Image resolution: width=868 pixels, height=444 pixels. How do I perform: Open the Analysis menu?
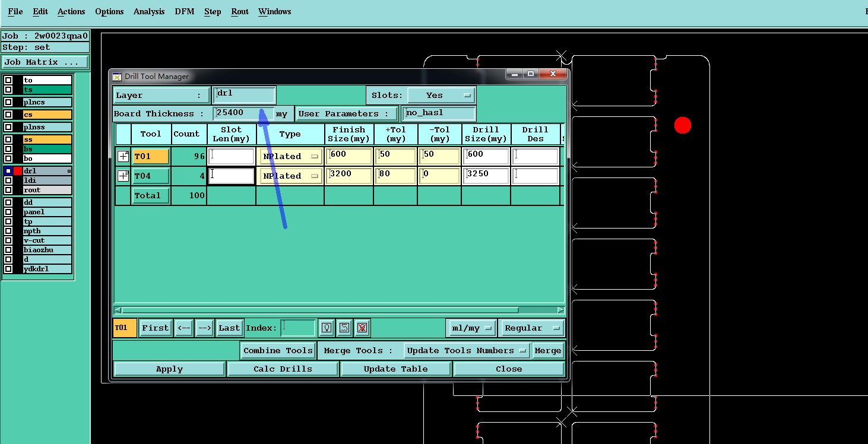tap(149, 11)
